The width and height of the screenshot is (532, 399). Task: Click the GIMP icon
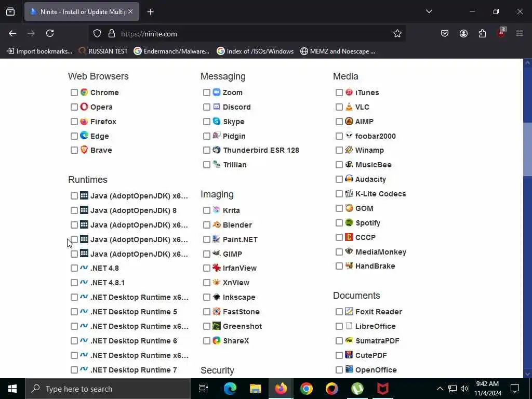pyautogui.click(x=217, y=253)
